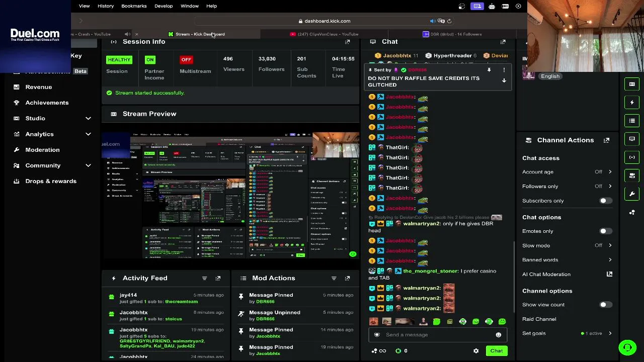This screenshot has height=362, width=644.
Task: Open Achievements in the sidebar
Action: click(x=47, y=103)
